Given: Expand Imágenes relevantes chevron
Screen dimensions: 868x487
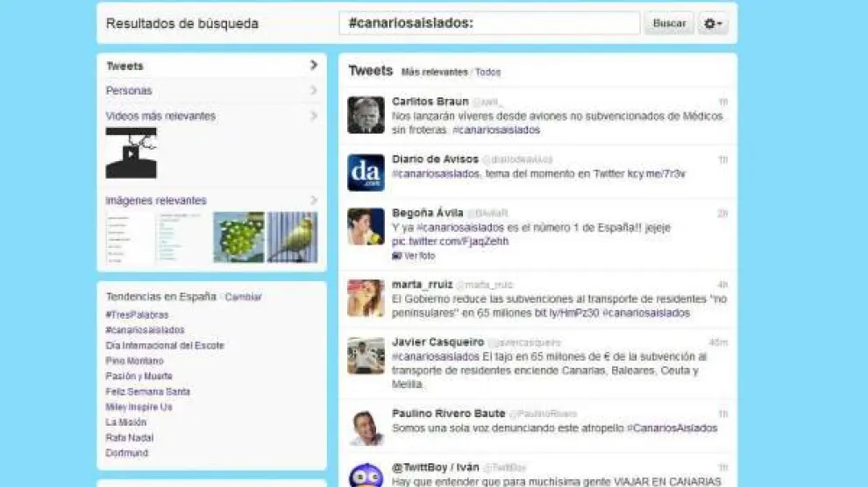Looking at the screenshot, I should click(x=313, y=201).
